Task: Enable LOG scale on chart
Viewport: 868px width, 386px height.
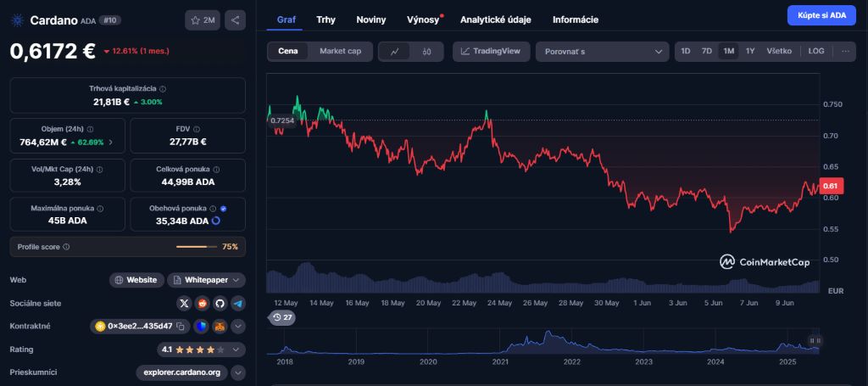Action: [x=815, y=52]
